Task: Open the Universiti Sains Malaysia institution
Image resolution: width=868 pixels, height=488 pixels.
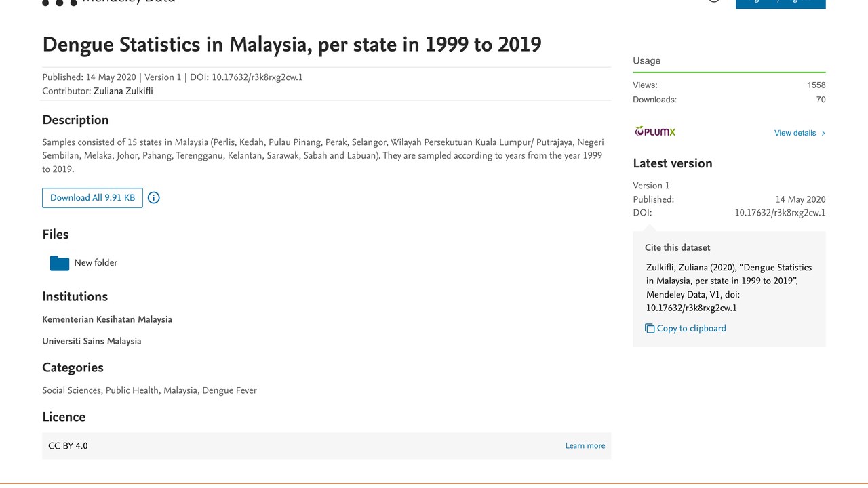Action: click(x=92, y=341)
